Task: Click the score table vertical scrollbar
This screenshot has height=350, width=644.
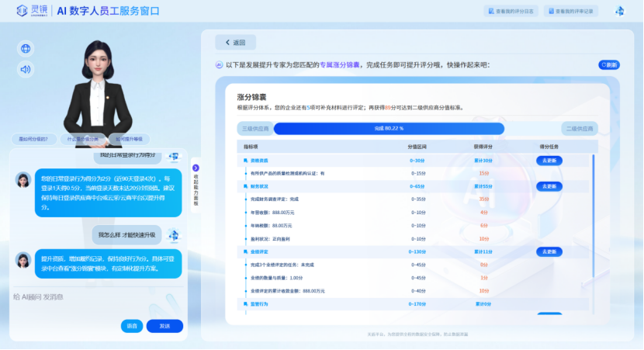Action: (x=593, y=216)
